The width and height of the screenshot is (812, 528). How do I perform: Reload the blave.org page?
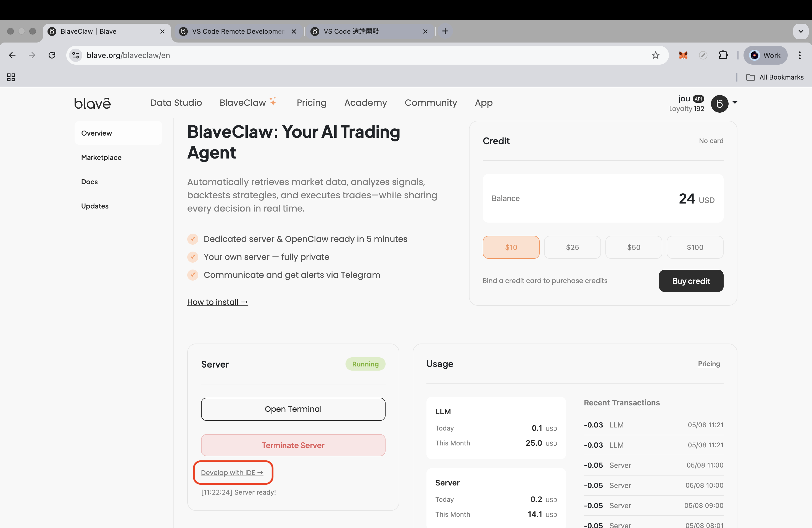point(52,55)
